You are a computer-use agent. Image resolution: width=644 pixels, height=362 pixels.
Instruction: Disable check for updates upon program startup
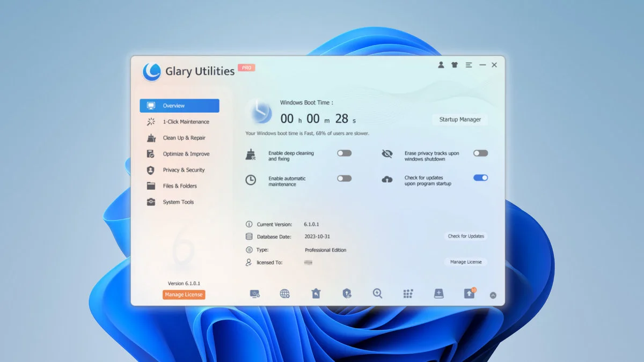[x=480, y=178]
